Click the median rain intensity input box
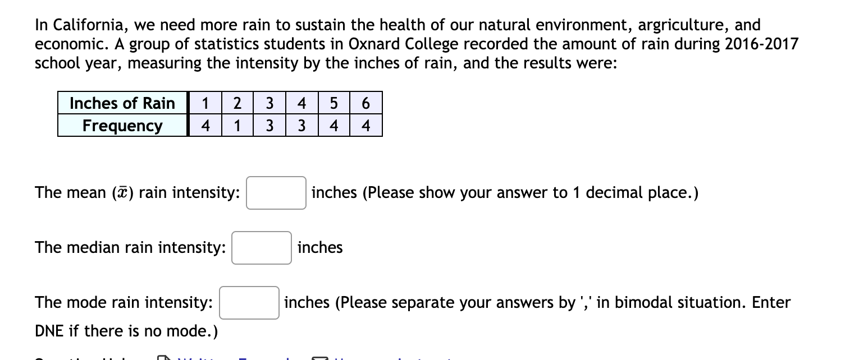Screen dimensions: 868x360 click(261, 247)
